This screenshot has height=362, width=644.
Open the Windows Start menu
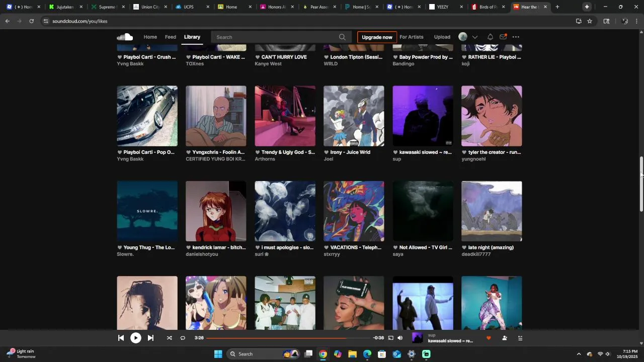pyautogui.click(x=218, y=354)
